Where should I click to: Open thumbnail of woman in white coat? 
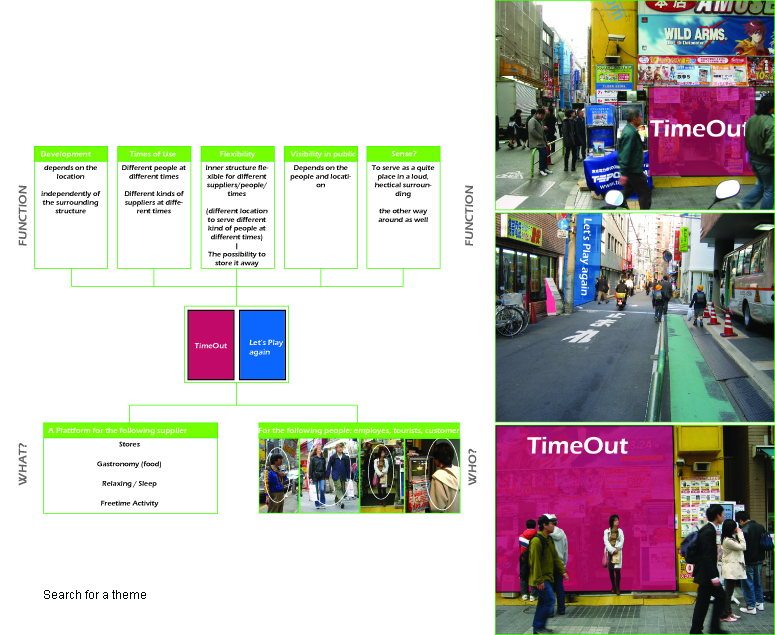pos(383,476)
